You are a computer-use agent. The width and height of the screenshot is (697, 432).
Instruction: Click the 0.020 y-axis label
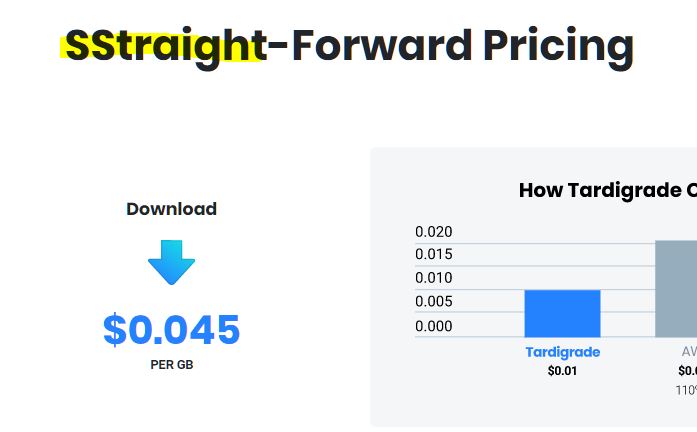pyautogui.click(x=434, y=232)
